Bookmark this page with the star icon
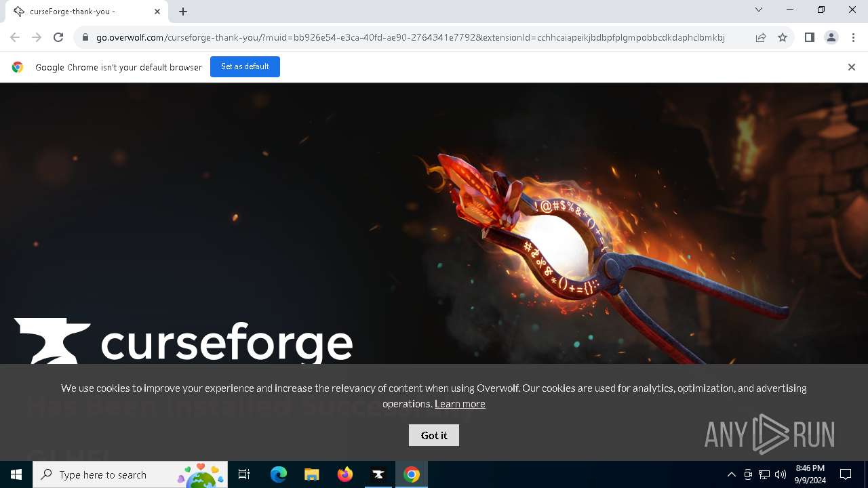Screen dimensions: 868x488 tap(783, 37)
